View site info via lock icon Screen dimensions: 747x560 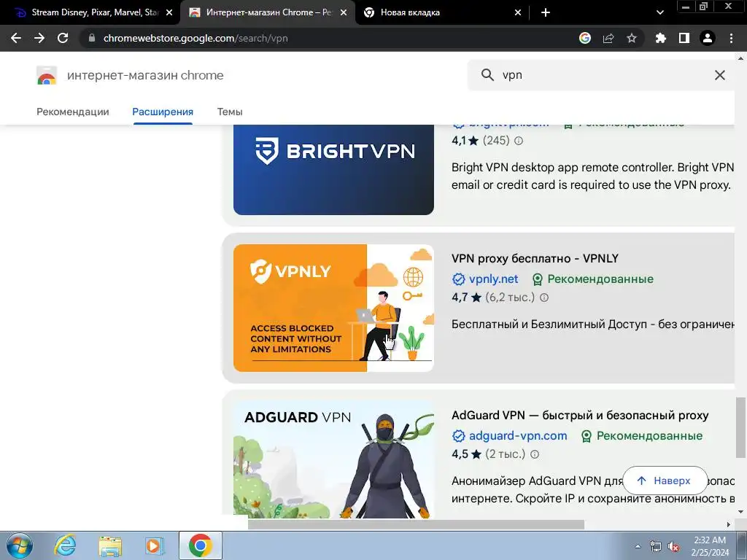92,38
